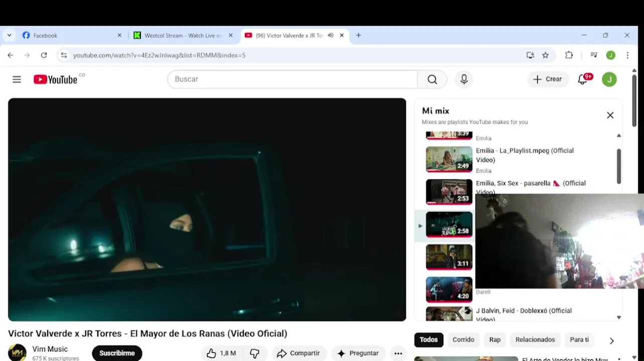The image size is (644, 361).
Task: Select the Victor Valverde YouTube tab
Action: 294,36
